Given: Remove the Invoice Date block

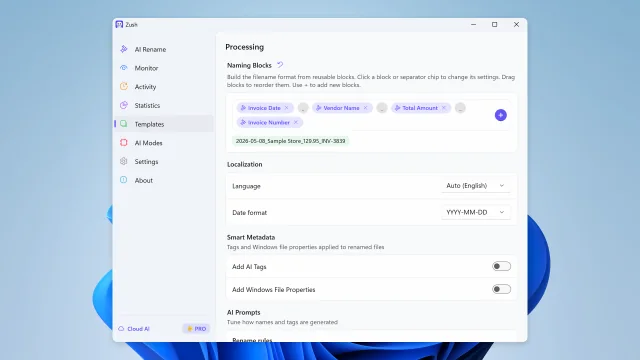Looking at the screenshot, I should 287,108.
